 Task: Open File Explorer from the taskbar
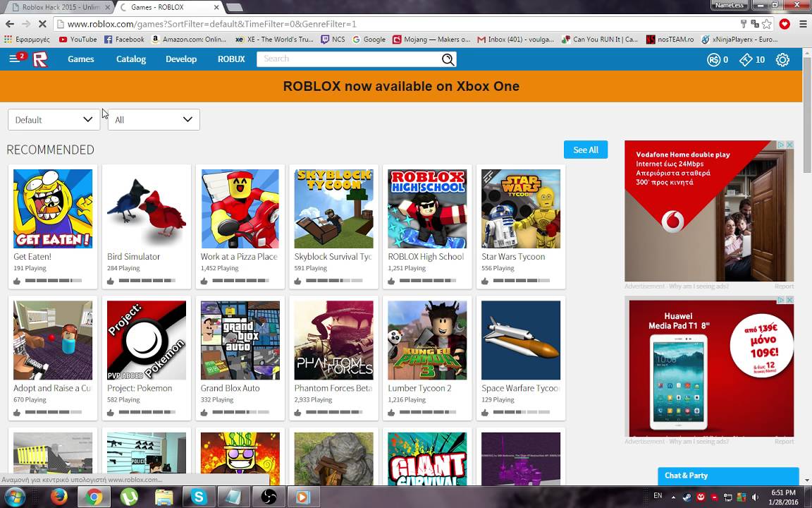pyautogui.click(x=164, y=497)
